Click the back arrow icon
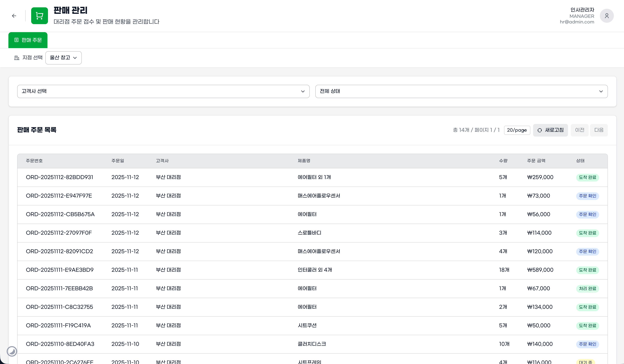624x364 pixels. click(14, 16)
